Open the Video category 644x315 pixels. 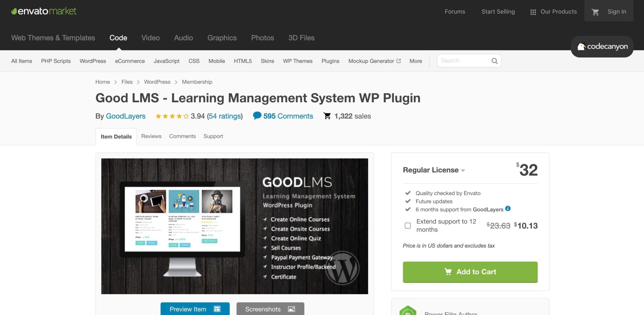coord(151,38)
